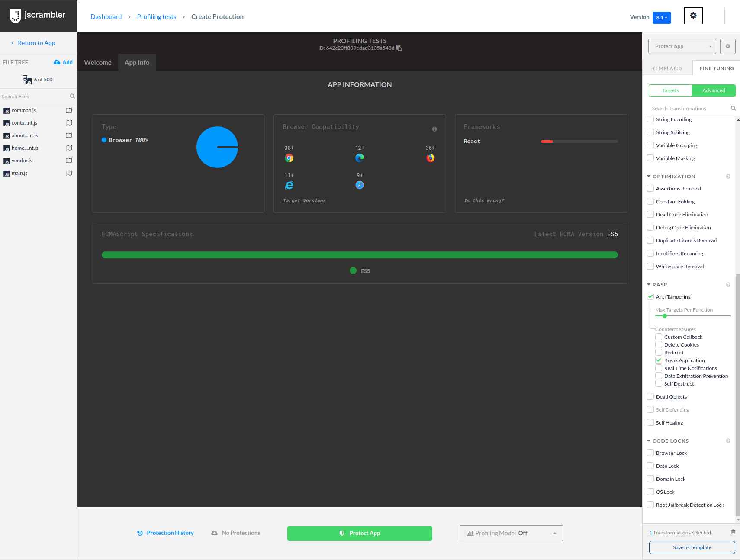Collapse the RASP section
Screen dimensions: 740x560
648,284
